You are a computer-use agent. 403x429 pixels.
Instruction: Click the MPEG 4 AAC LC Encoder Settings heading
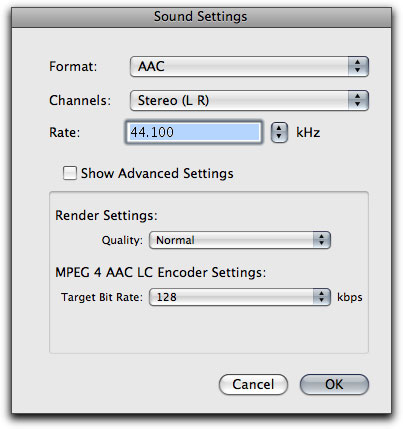[161, 272]
